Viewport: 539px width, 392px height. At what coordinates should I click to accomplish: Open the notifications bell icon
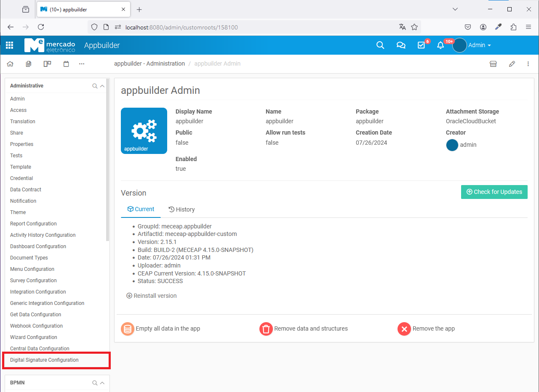(x=440, y=45)
